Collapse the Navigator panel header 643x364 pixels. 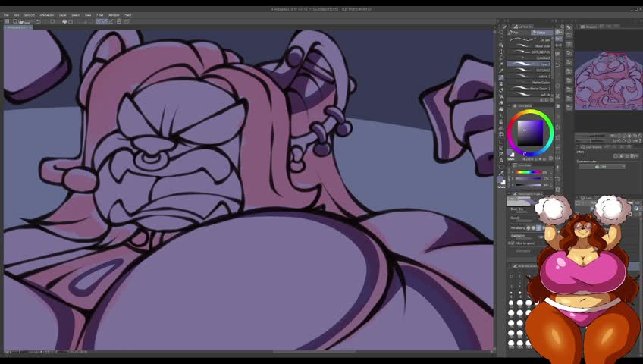click(591, 27)
